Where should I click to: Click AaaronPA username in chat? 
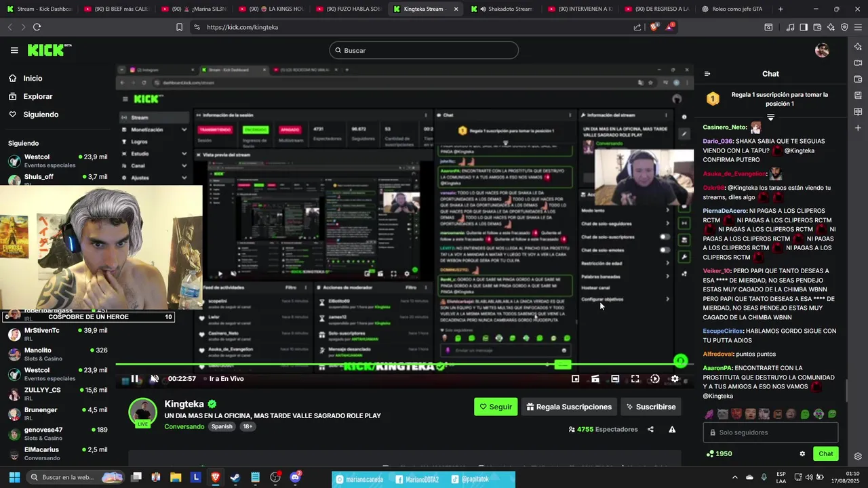[x=717, y=368]
